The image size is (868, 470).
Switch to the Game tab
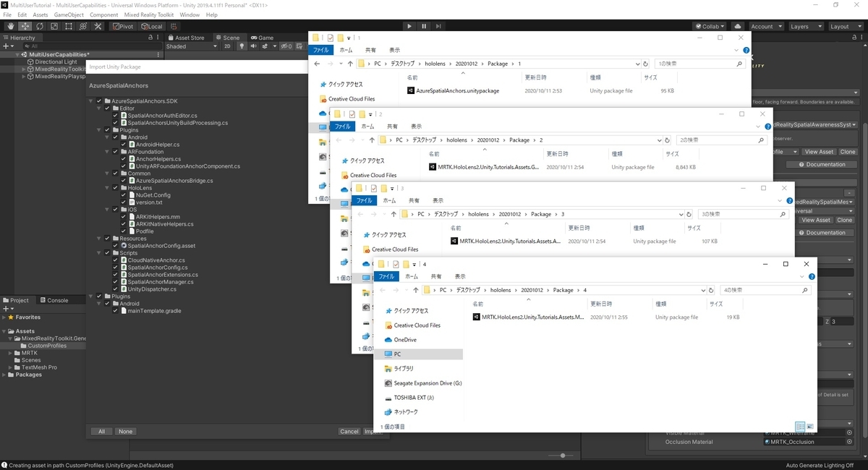[x=263, y=38]
